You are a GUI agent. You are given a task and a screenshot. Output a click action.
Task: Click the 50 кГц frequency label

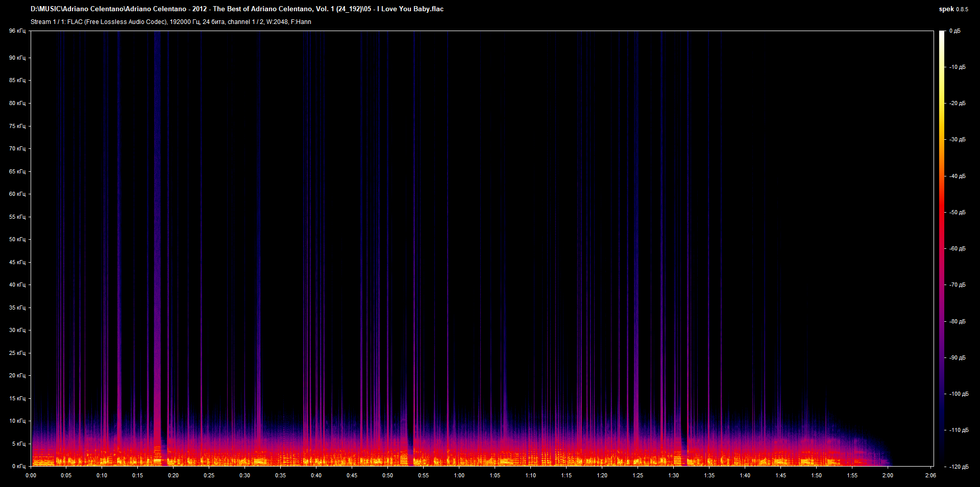[x=17, y=239]
